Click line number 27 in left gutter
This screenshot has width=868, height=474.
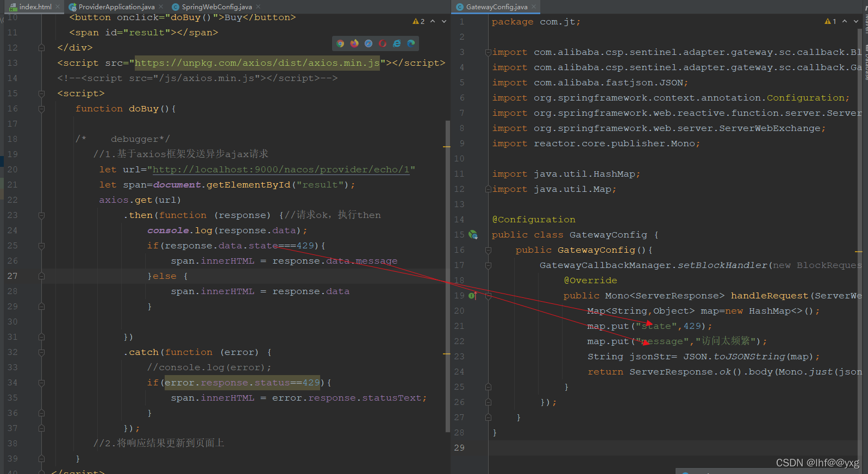point(12,276)
